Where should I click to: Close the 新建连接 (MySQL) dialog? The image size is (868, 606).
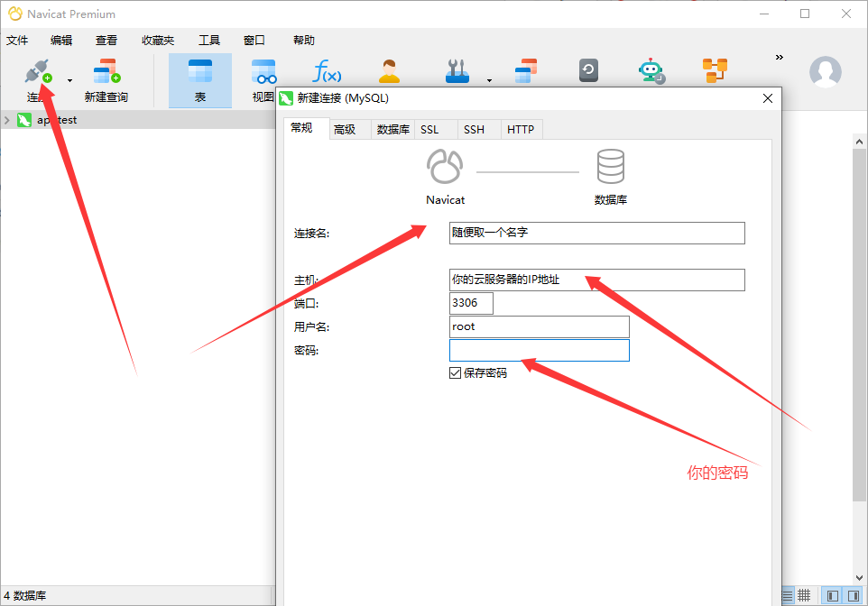(x=768, y=98)
